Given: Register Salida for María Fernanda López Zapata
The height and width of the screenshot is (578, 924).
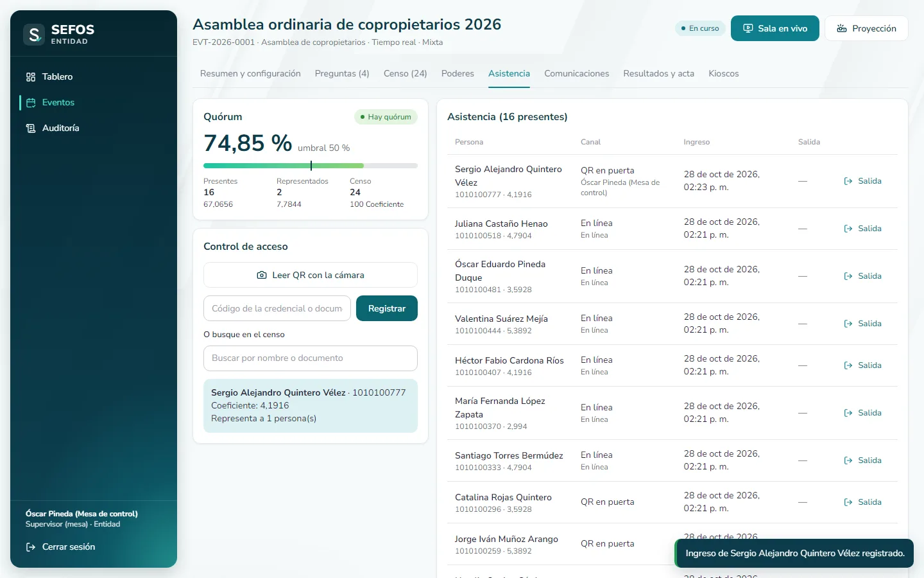Looking at the screenshot, I should (863, 413).
